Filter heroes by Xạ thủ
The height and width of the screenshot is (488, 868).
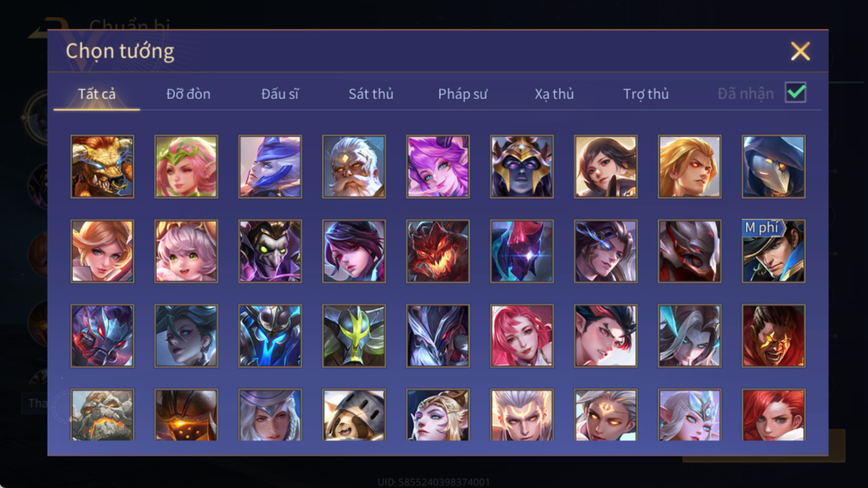click(554, 95)
